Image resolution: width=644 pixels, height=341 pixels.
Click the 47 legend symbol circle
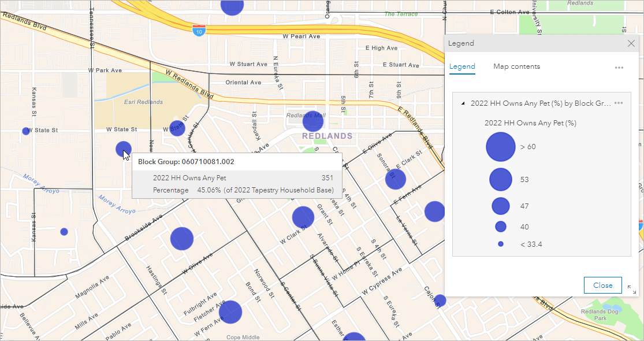pyautogui.click(x=501, y=206)
